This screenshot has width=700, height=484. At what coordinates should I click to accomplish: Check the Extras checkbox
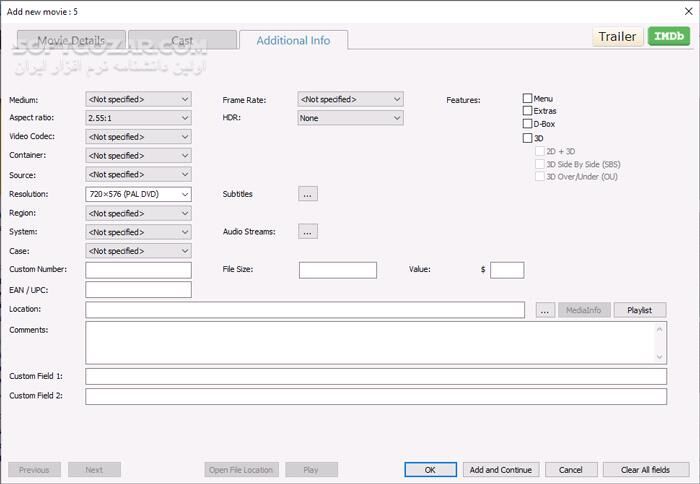tap(528, 111)
